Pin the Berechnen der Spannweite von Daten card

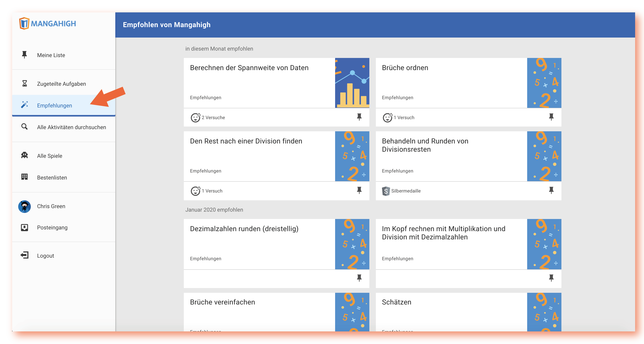(359, 117)
